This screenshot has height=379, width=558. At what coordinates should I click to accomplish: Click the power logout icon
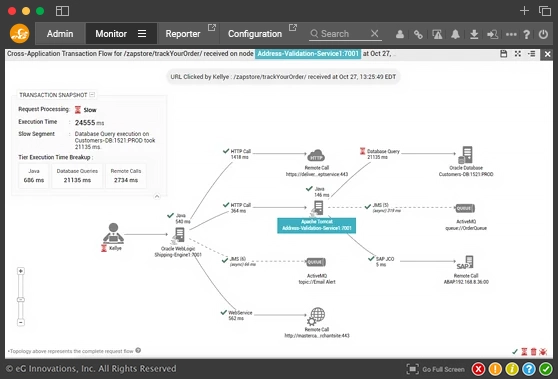(x=543, y=34)
